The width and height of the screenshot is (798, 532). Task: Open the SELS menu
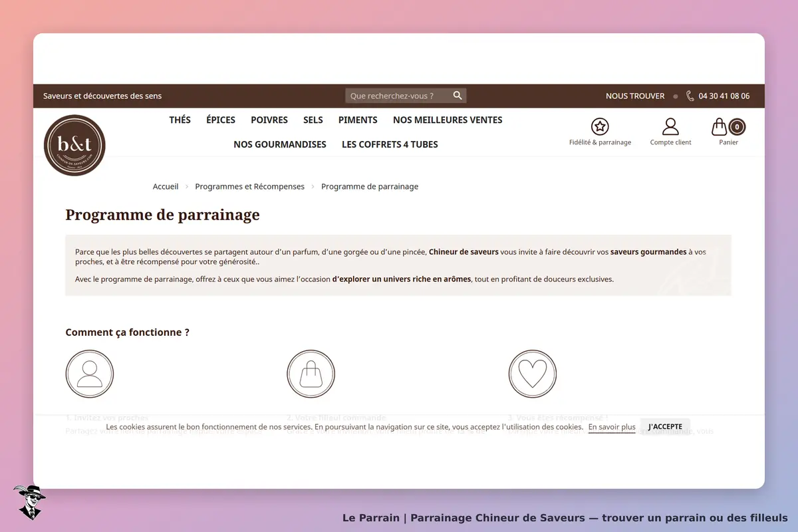tap(313, 120)
